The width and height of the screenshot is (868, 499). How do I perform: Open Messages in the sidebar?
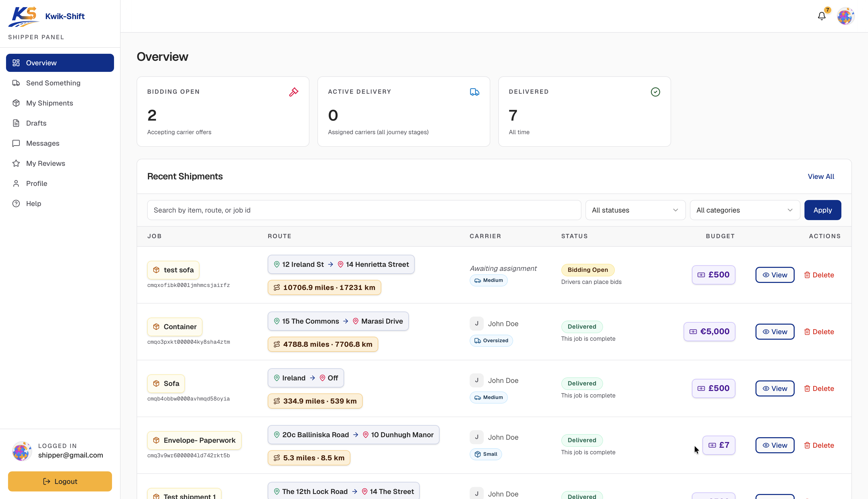tap(60, 143)
